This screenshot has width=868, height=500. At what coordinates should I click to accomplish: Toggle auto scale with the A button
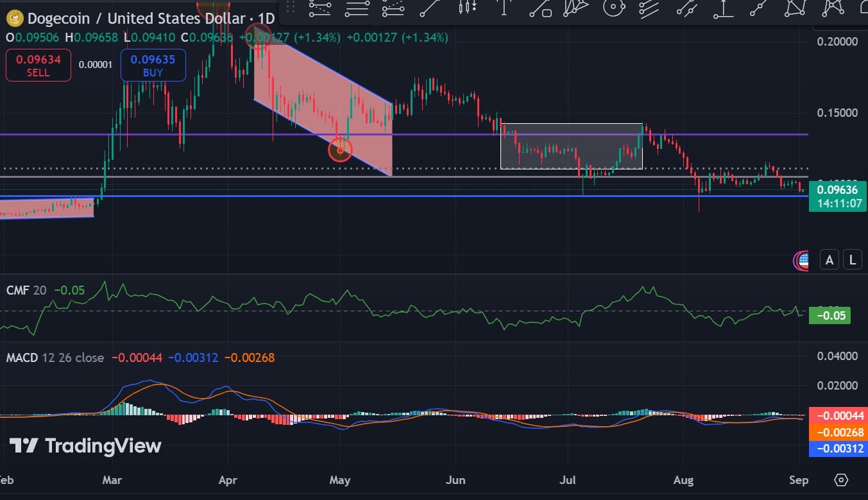[830, 260]
